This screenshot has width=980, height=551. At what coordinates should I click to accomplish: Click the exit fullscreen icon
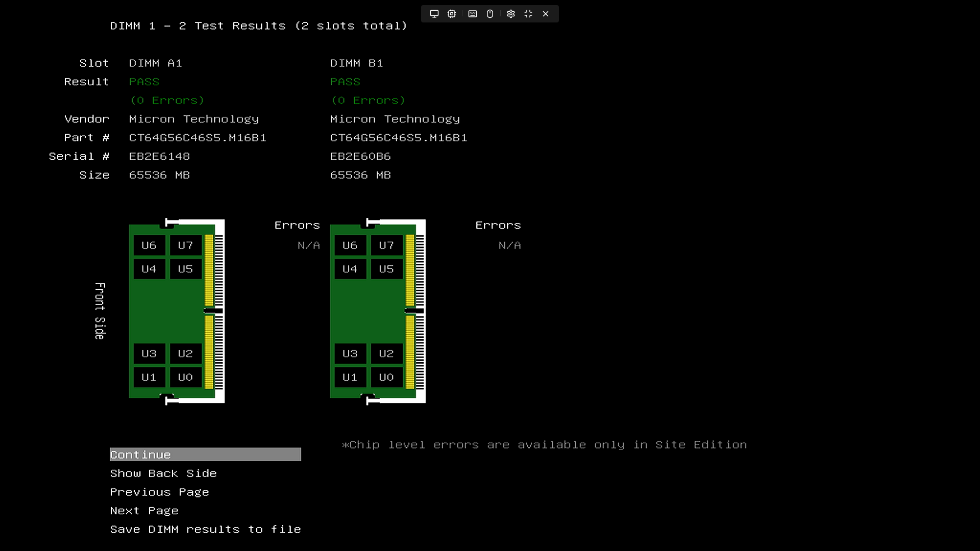[528, 14]
